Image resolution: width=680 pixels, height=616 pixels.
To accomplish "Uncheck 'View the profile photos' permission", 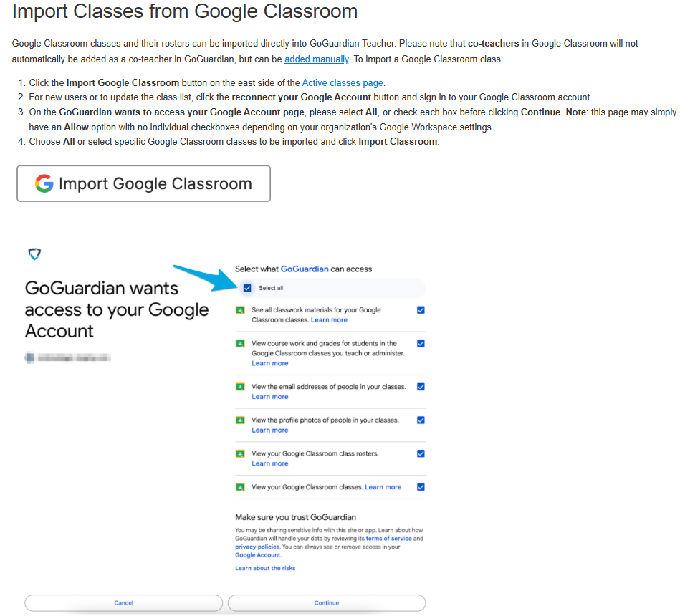I will 421,420.
